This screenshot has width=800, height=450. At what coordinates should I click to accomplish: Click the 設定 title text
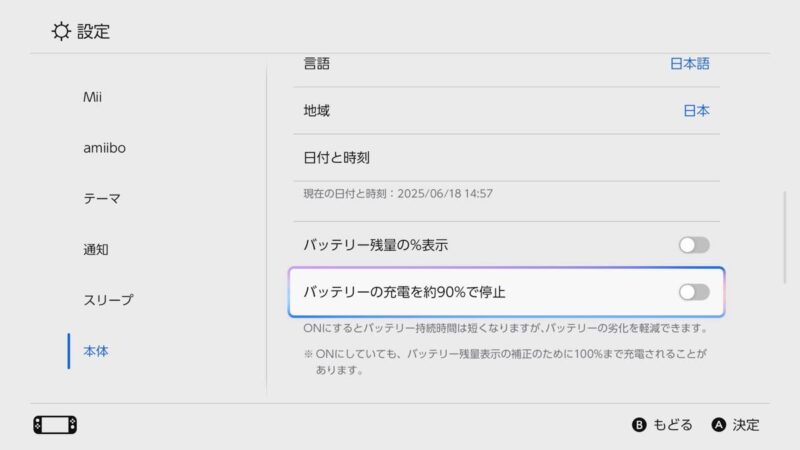pyautogui.click(x=93, y=31)
